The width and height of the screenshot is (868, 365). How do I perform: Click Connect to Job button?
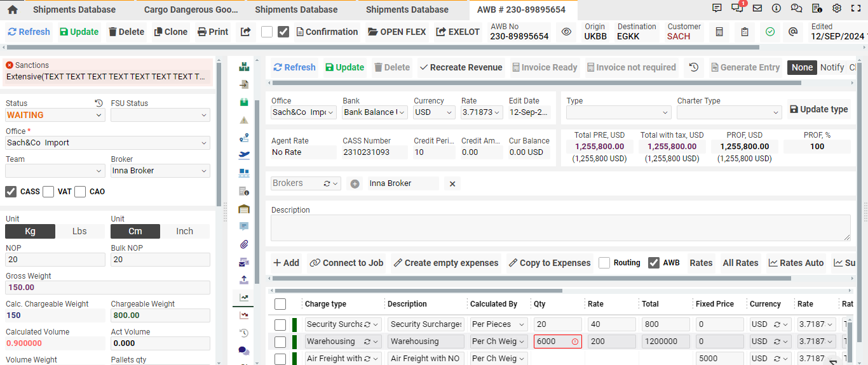[x=346, y=263]
